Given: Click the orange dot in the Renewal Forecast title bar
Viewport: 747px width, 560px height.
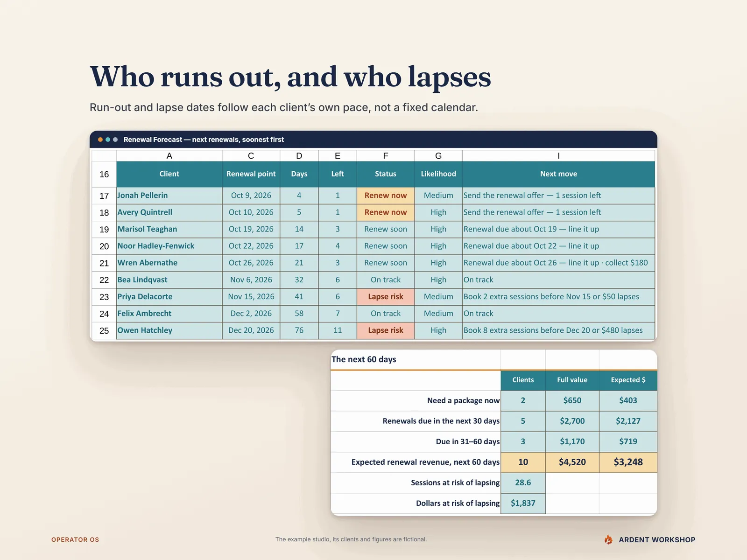Looking at the screenshot, I should [x=100, y=140].
